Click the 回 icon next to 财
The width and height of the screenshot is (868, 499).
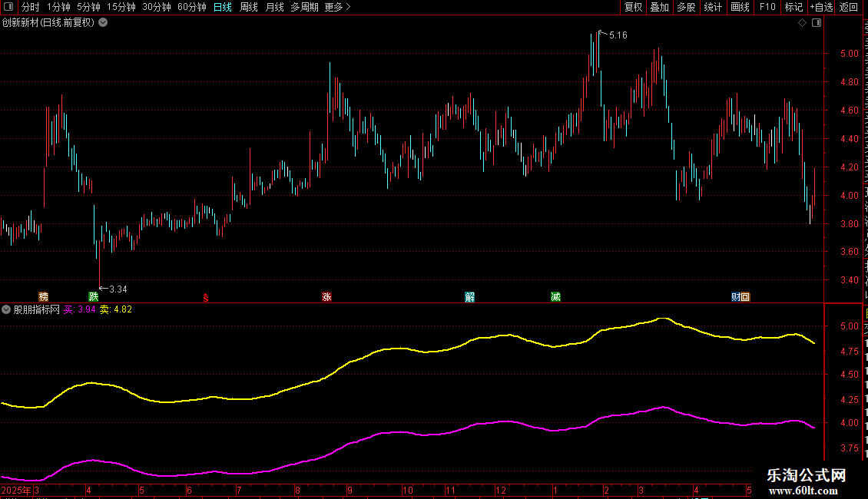(x=745, y=297)
